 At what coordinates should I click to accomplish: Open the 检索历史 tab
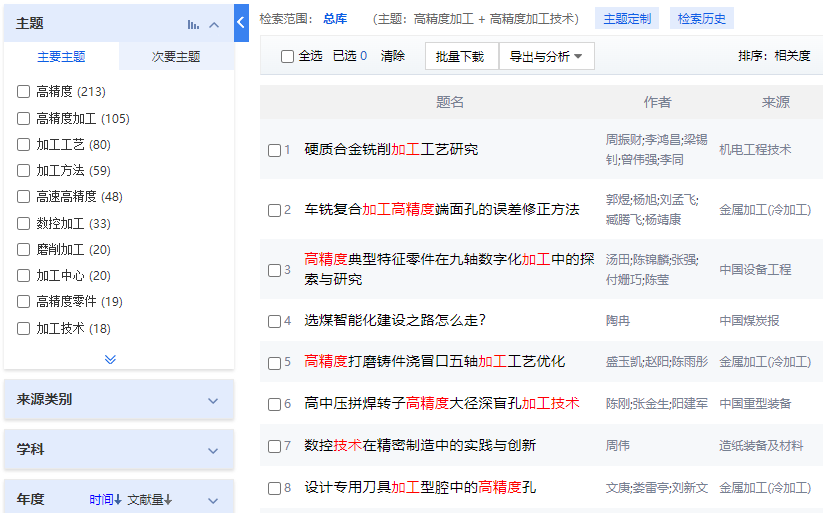tap(702, 19)
